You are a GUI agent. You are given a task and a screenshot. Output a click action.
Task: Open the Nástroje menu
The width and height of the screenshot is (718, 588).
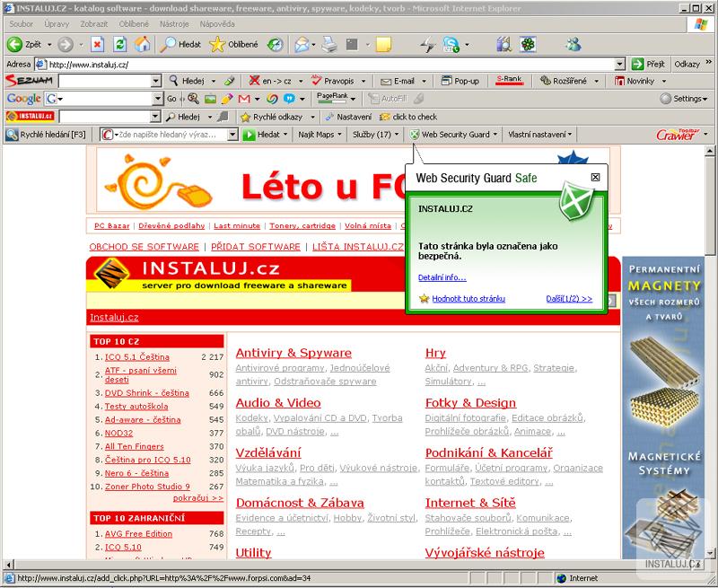[x=174, y=24]
